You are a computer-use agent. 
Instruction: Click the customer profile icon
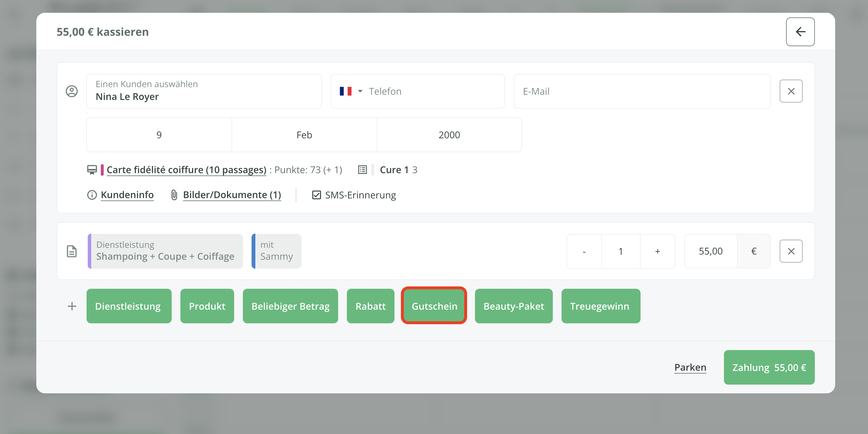click(x=72, y=91)
